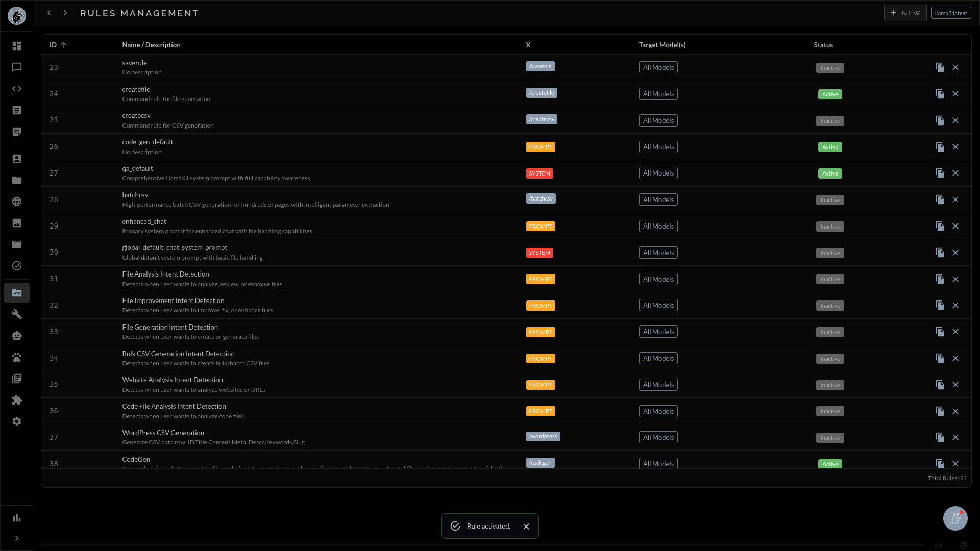
Task: Click All Models for batchcsv rule
Action: coord(658,199)
